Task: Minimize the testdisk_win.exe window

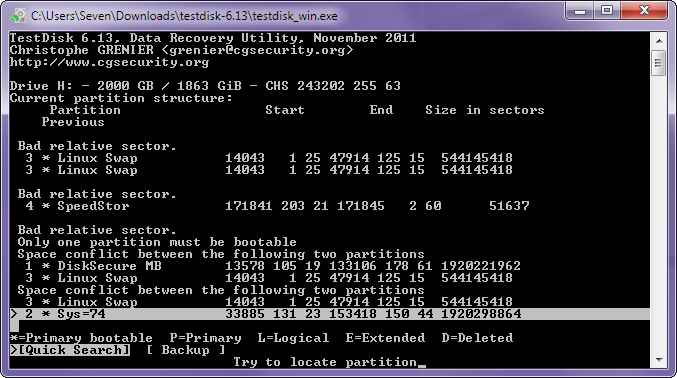Action: coord(580,11)
